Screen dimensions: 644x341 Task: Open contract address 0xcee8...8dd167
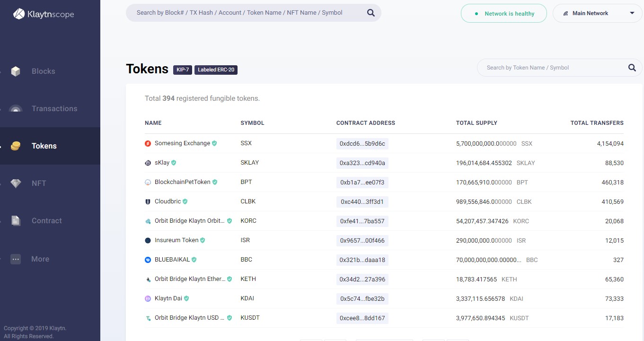click(362, 318)
